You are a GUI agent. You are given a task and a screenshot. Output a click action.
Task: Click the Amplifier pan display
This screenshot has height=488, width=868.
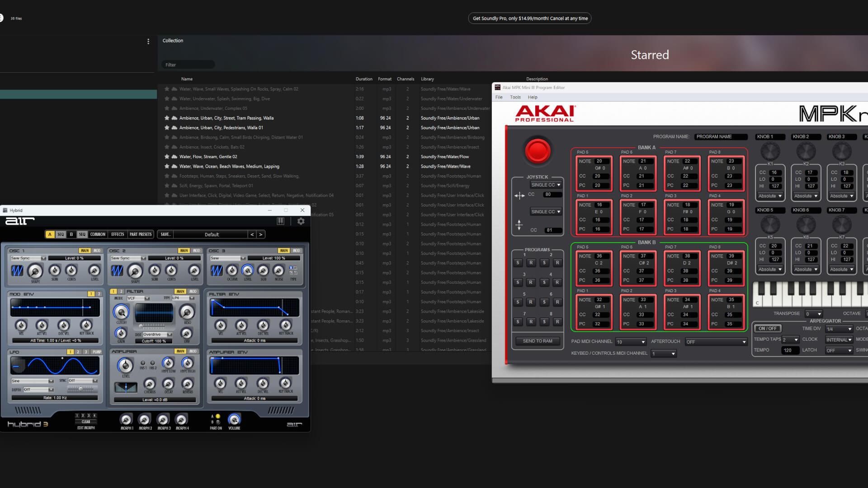coord(126,387)
